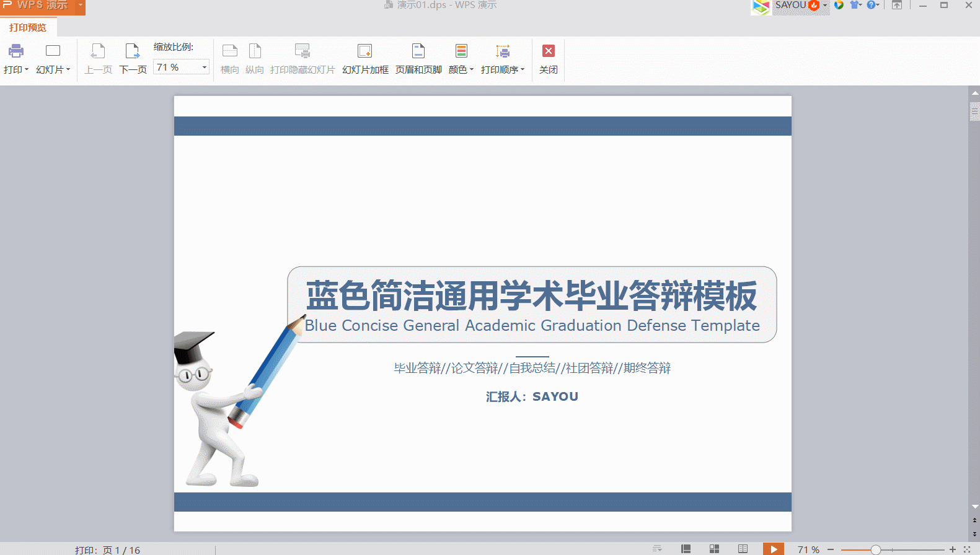Toggle slide frame (幻灯片加框)
This screenshot has width=980, height=555.
(365, 59)
